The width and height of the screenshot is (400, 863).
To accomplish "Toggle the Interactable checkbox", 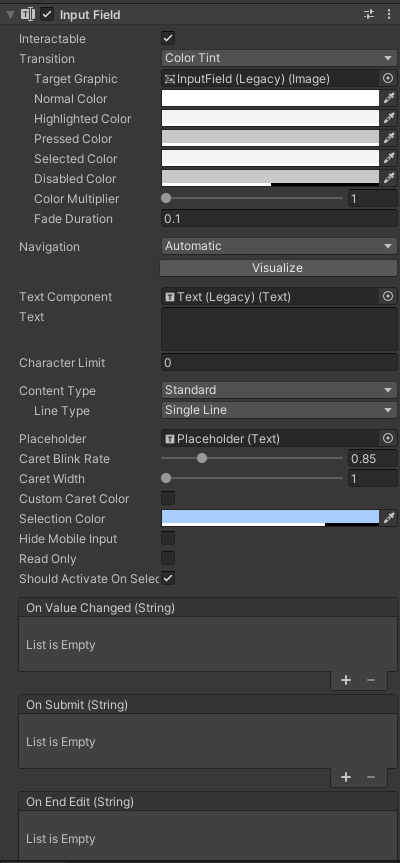I will [x=168, y=39].
